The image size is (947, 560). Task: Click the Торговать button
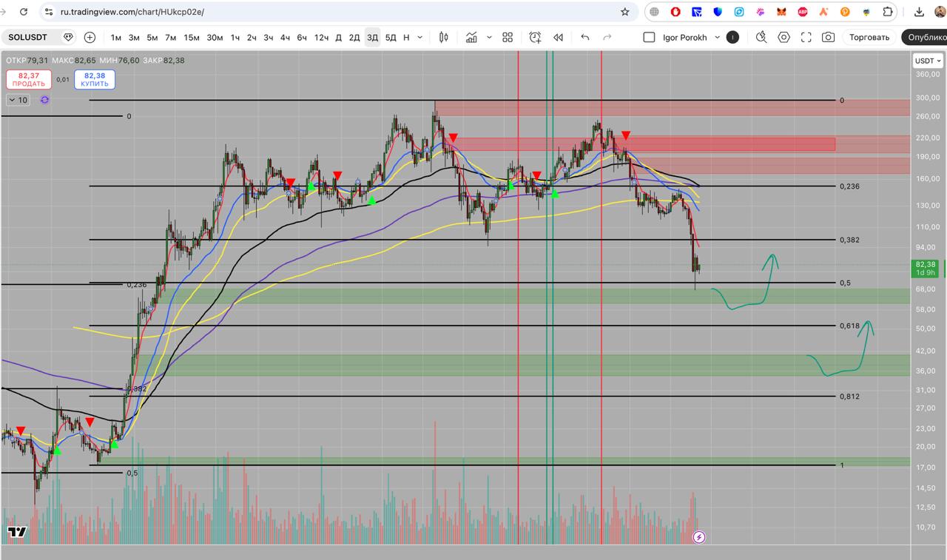click(869, 37)
